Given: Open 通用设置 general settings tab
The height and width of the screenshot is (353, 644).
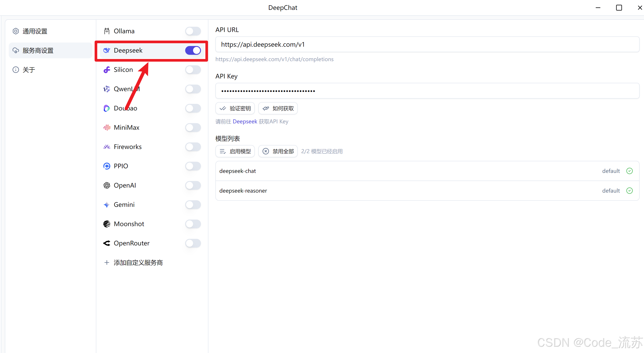Looking at the screenshot, I should pyautogui.click(x=35, y=31).
